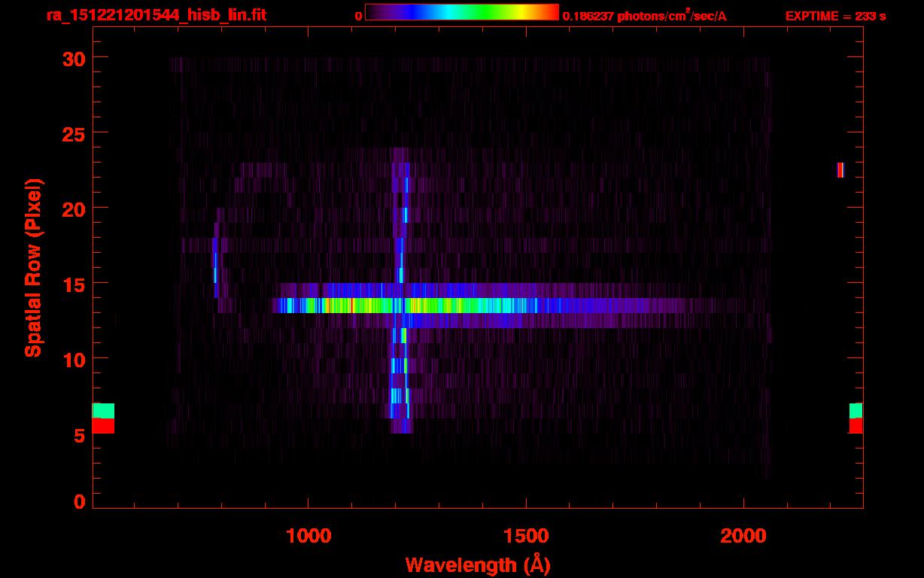Image resolution: width=924 pixels, height=578 pixels.
Task: Click the 5 spatial row tick label
Action: click(x=78, y=434)
